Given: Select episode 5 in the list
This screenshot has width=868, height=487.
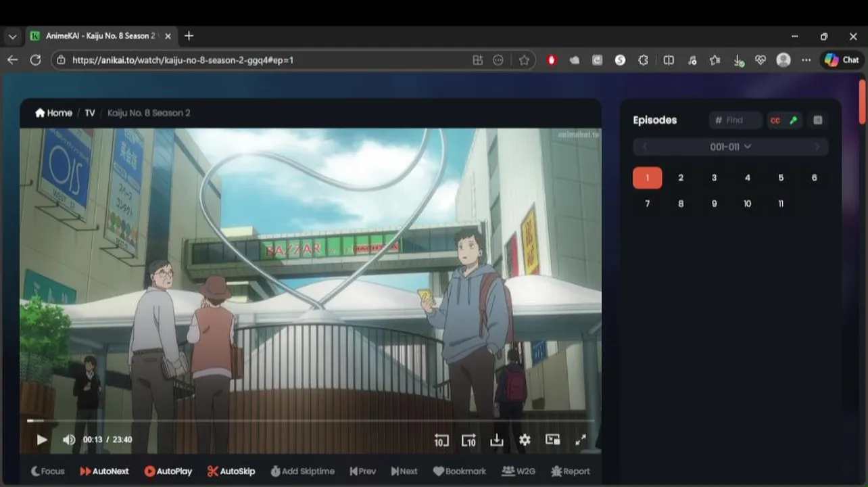Looking at the screenshot, I should (781, 178).
